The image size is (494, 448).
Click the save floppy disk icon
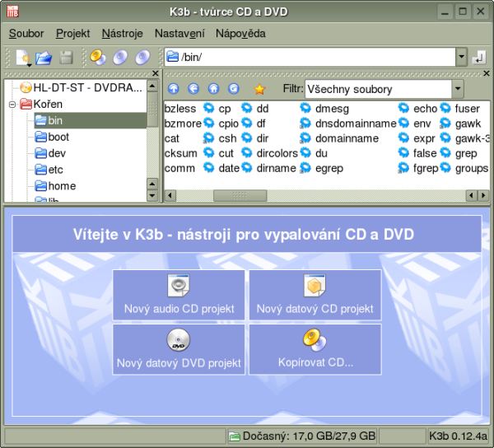point(66,58)
